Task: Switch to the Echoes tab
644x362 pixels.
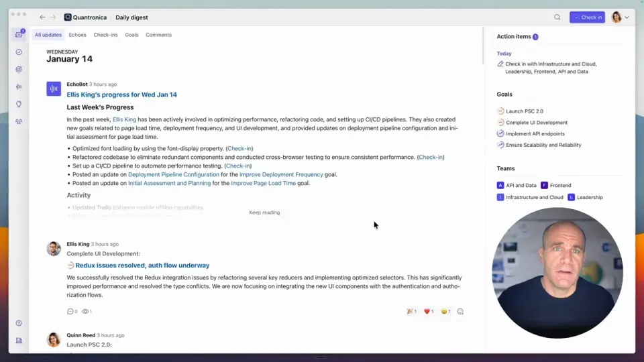Action: [77, 35]
